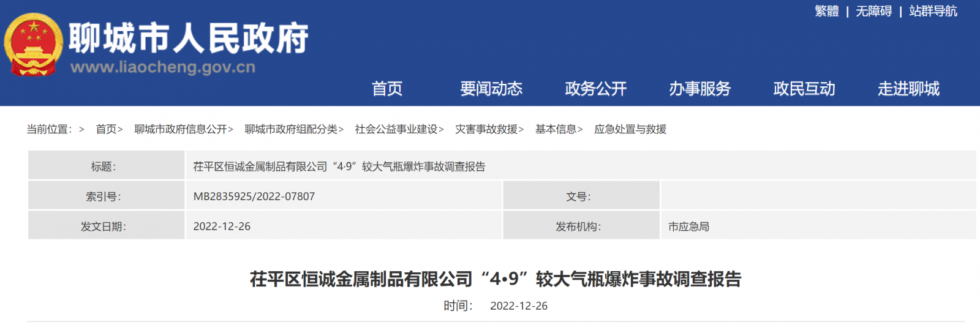This screenshot has height=325, width=980.
Task: Open 站群导航 site group navigation
Action: 933,11
